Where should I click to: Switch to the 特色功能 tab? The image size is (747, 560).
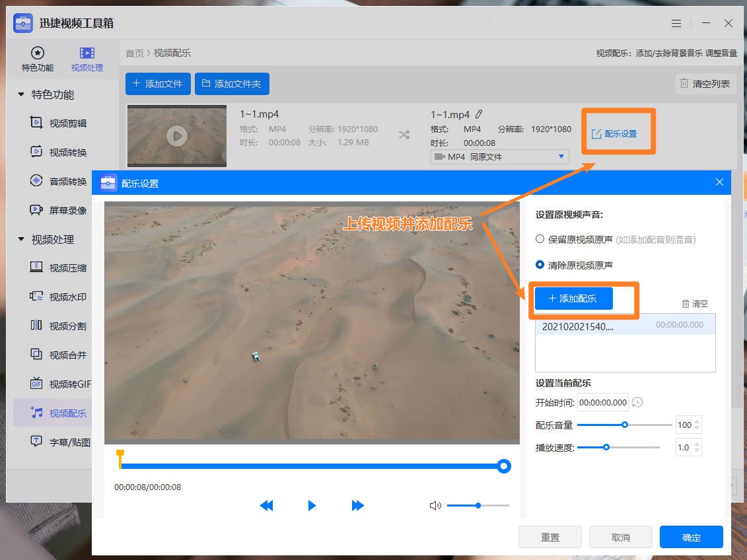(x=38, y=59)
